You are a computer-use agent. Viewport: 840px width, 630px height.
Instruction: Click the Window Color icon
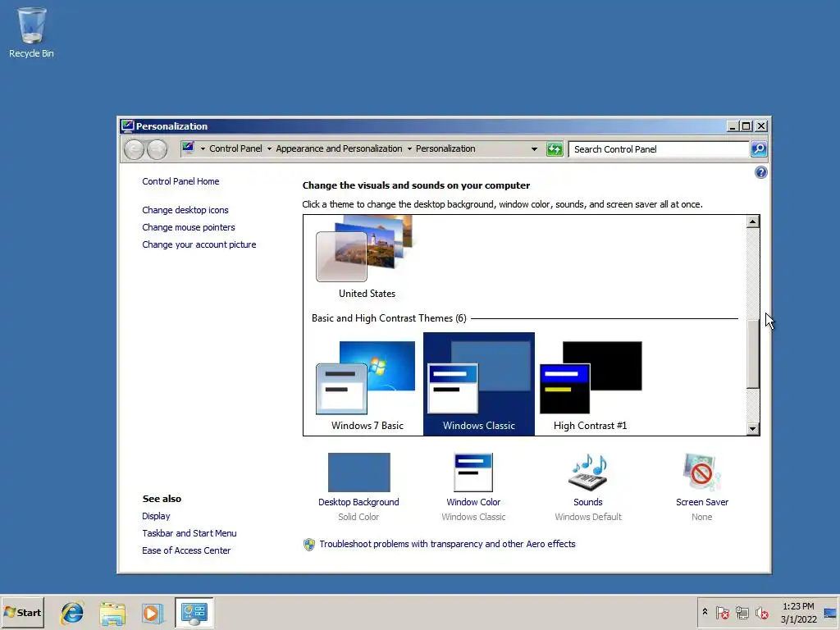[473, 472]
